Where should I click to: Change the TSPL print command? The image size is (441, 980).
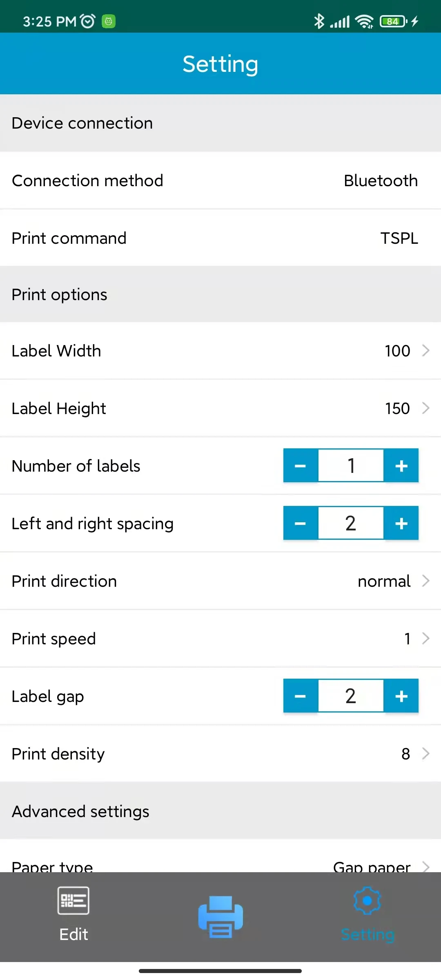[x=220, y=238]
